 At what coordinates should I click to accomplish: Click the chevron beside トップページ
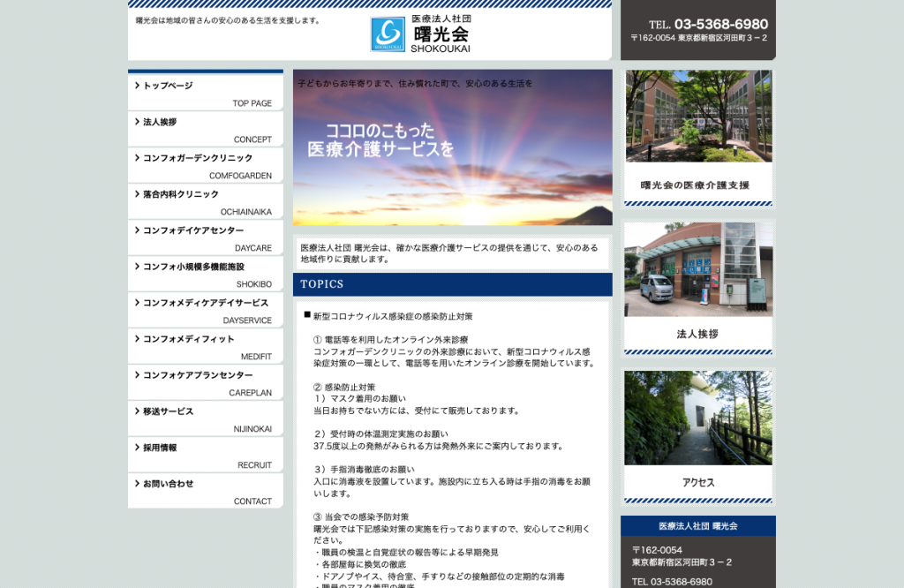137,86
